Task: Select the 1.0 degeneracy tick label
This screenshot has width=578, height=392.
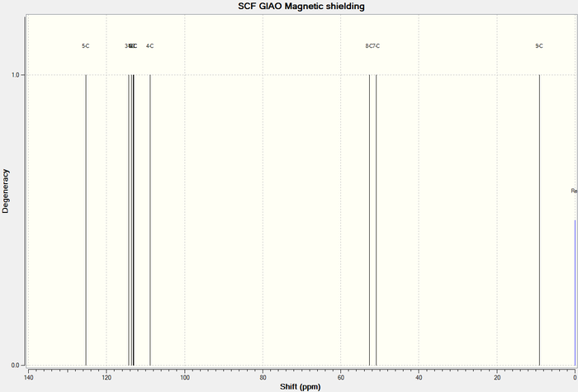Action: point(16,75)
